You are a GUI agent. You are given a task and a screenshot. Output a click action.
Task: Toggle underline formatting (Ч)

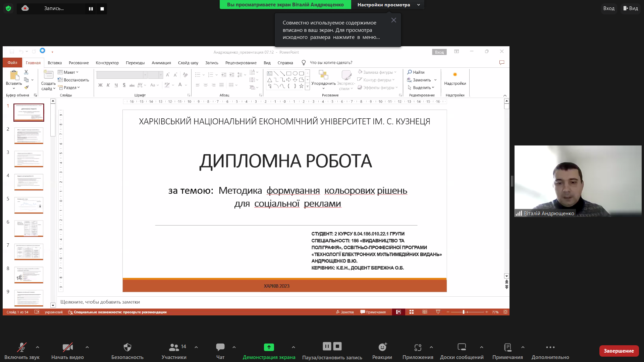pyautogui.click(x=116, y=85)
